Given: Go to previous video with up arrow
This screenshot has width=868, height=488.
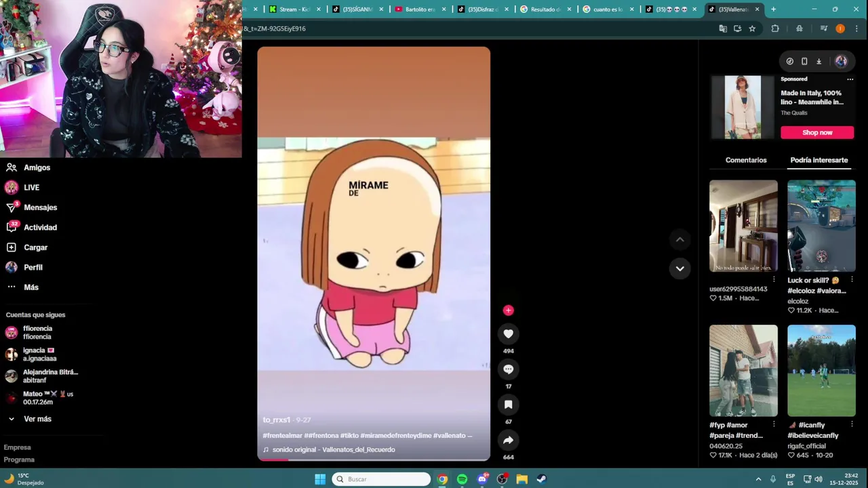Looking at the screenshot, I should click(x=679, y=239).
